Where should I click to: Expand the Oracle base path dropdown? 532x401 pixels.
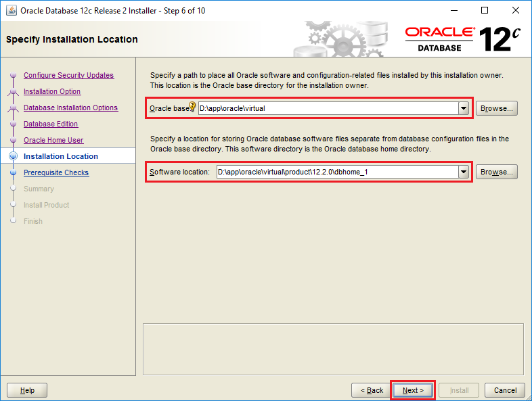click(464, 108)
